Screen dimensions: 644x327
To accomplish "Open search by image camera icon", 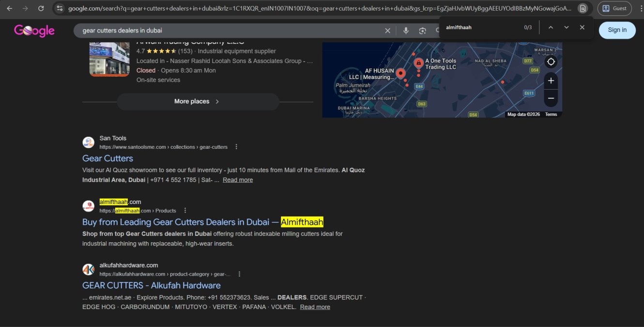I will coord(423,31).
